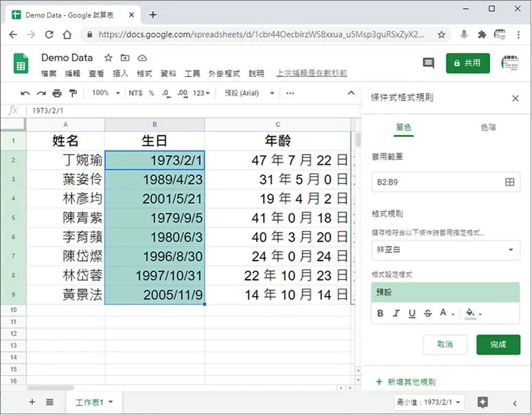Click the last edit time link
Screen dimensions: 532x415
(312, 73)
